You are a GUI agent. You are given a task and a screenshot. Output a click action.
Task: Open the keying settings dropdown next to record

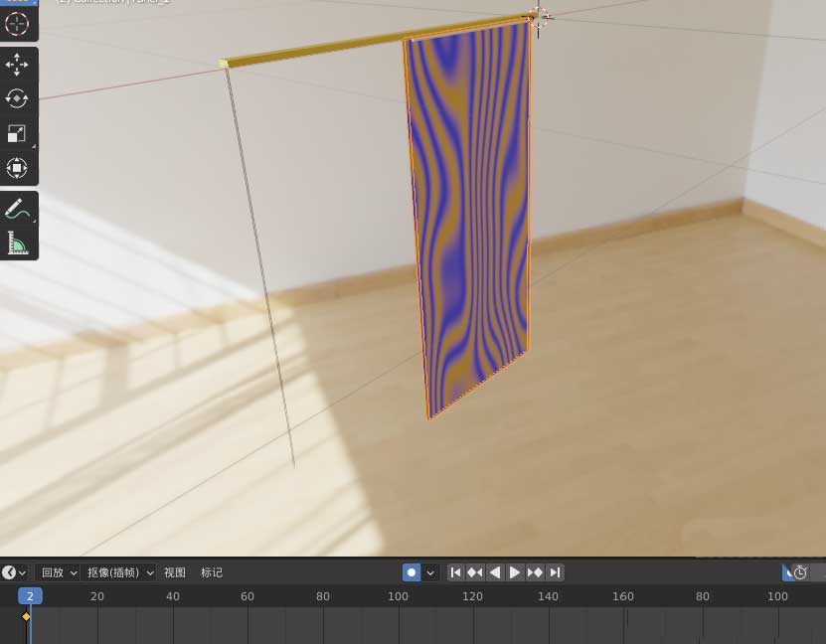(429, 572)
